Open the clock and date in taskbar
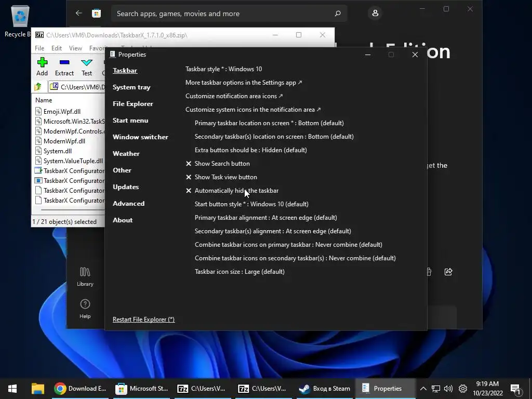532x399 pixels. tap(487, 389)
